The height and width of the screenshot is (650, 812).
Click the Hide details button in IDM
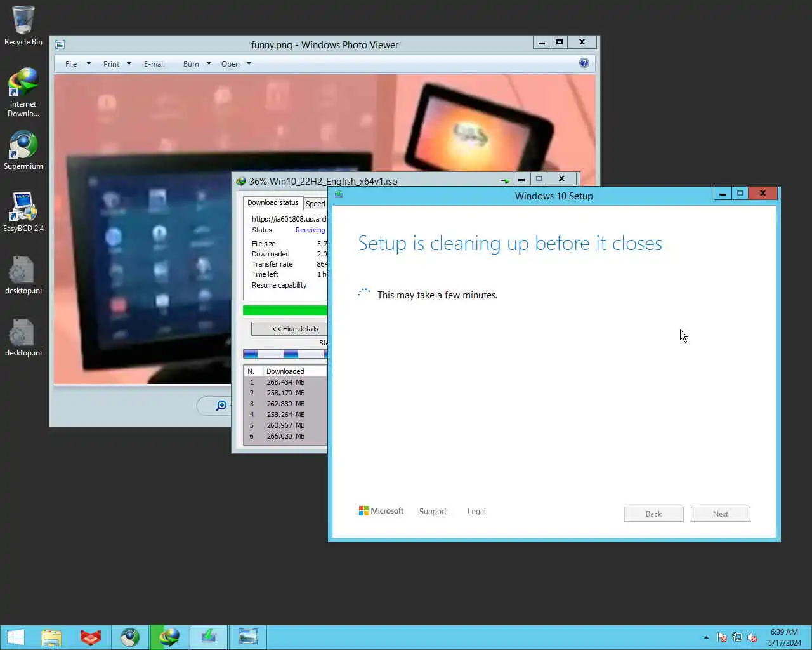pyautogui.click(x=289, y=329)
